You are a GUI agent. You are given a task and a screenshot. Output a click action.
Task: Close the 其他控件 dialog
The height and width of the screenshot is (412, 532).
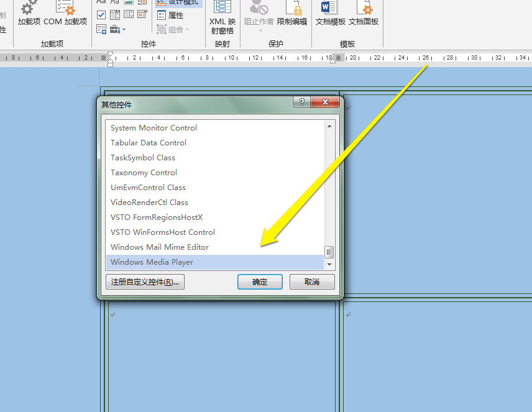pyautogui.click(x=325, y=102)
